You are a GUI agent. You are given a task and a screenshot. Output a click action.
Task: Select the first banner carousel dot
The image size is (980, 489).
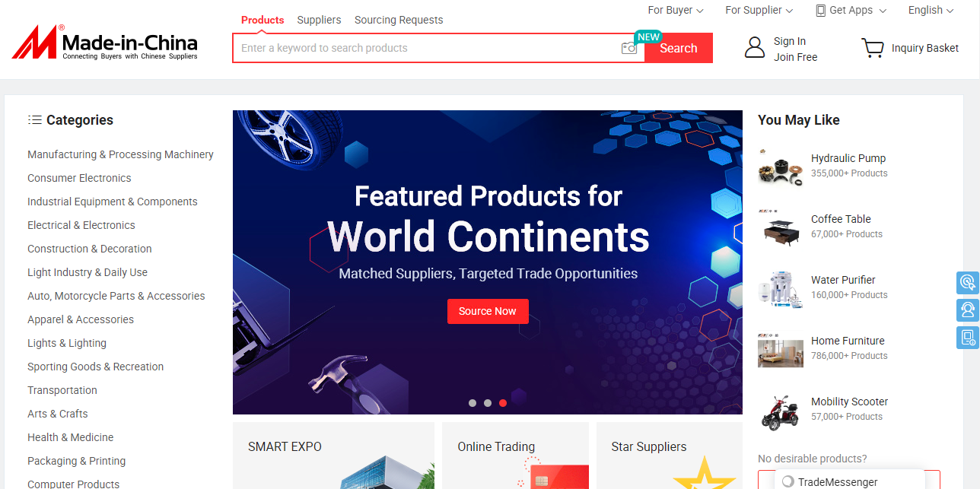pyautogui.click(x=473, y=403)
